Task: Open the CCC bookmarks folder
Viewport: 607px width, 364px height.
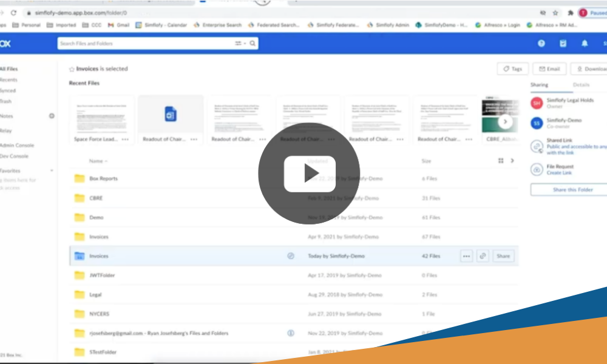Action: pyautogui.click(x=92, y=25)
